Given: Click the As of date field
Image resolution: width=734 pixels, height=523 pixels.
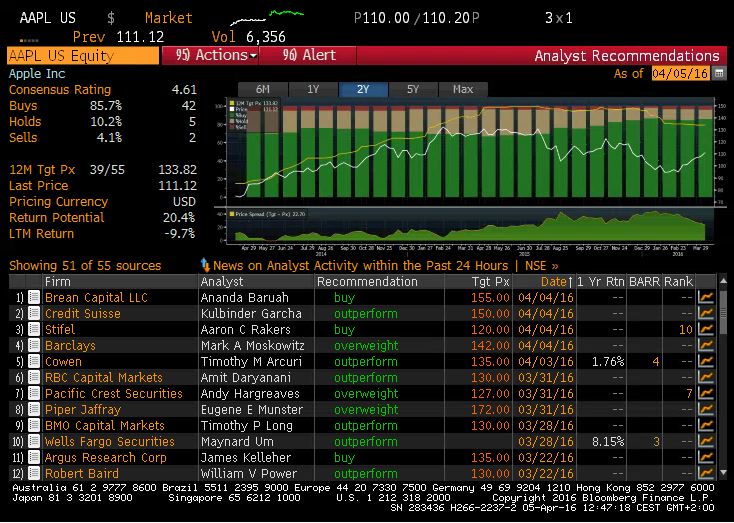Looking at the screenshot, I should pyautogui.click(x=679, y=73).
